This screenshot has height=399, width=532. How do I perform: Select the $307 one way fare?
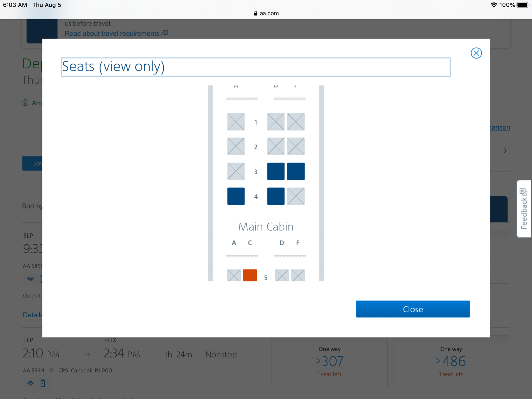(x=329, y=361)
